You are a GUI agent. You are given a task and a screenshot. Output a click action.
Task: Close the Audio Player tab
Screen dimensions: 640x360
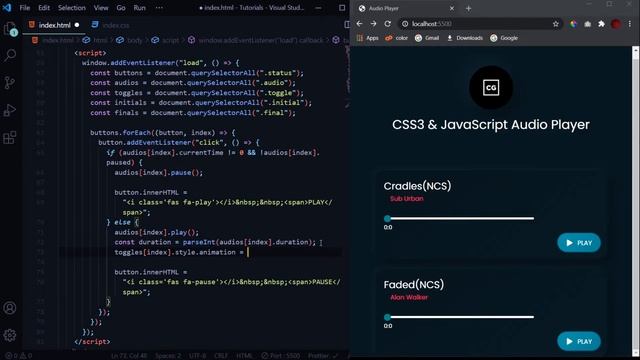tap(452, 8)
